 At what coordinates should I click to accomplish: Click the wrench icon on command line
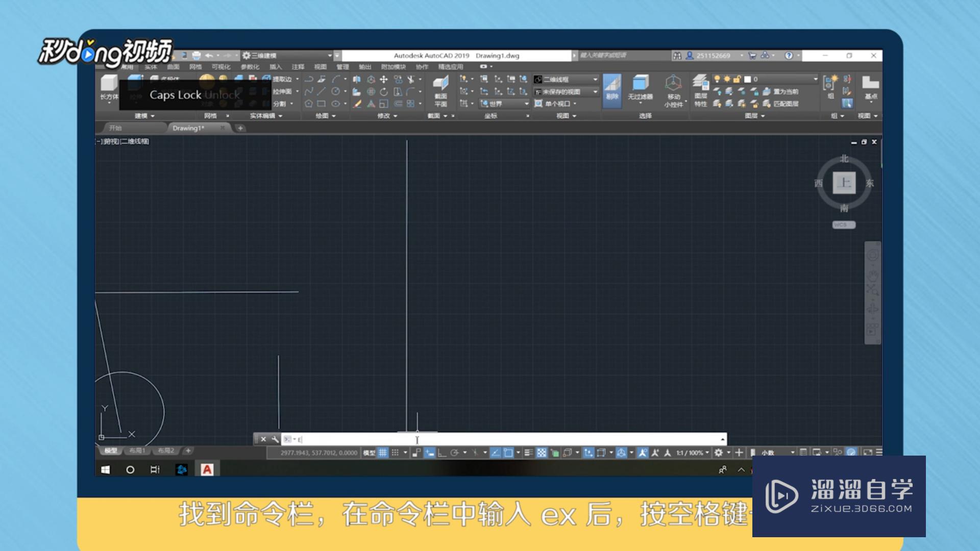[x=275, y=439]
